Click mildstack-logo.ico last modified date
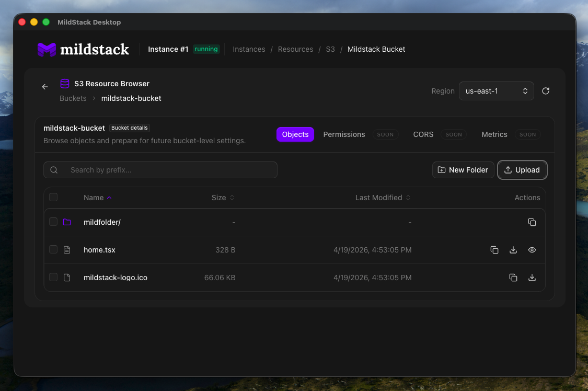588x391 pixels. [x=372, y=278]
